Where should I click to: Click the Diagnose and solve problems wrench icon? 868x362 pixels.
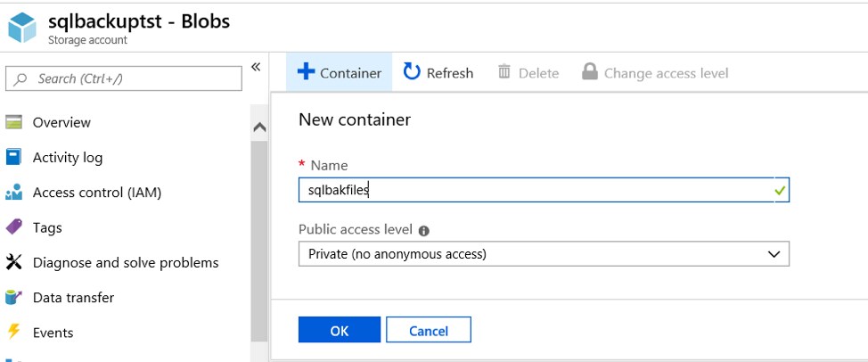tap(13, 262)
